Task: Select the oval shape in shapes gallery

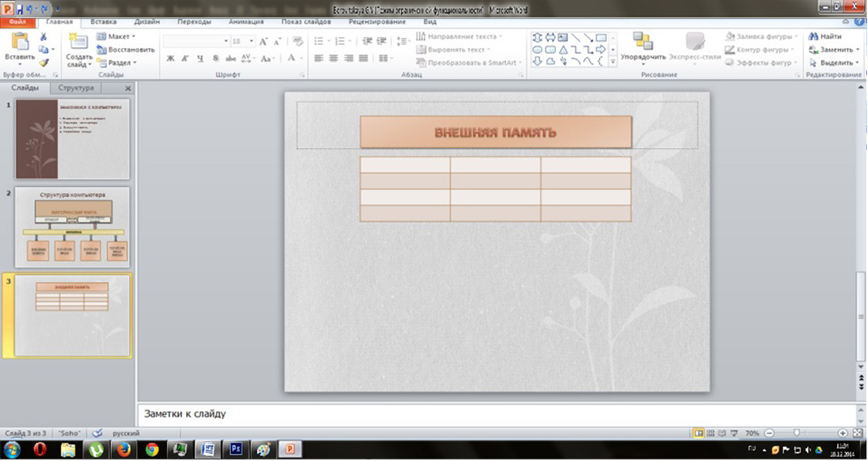Action: [x=538, y=49]
